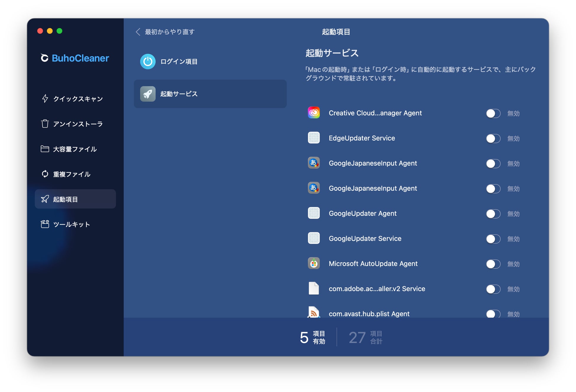Open Quick Scan lightning icon
Screen dimensions: 576x392
[x=45, y=99]
